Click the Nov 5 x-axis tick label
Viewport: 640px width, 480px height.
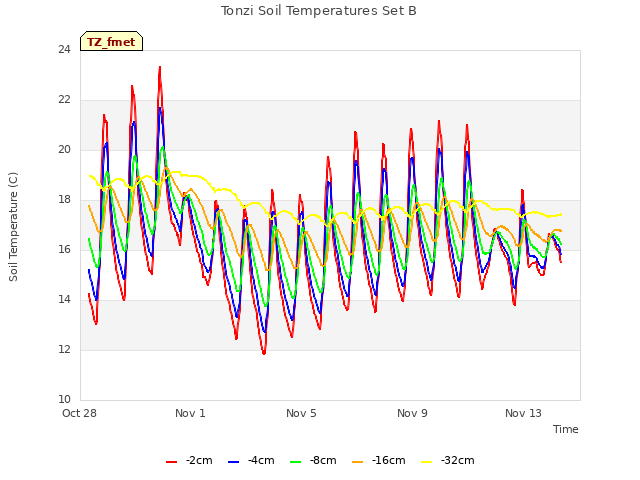click(x=301, y=413)
